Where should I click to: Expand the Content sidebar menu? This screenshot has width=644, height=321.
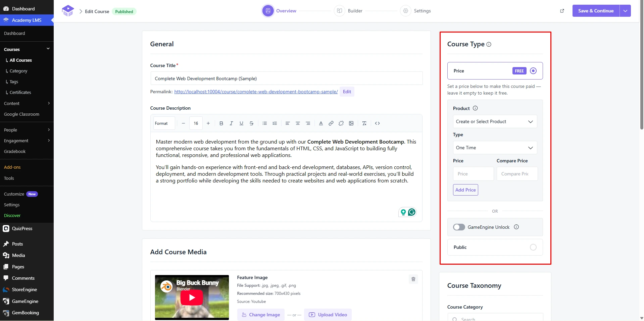point(27,103)
